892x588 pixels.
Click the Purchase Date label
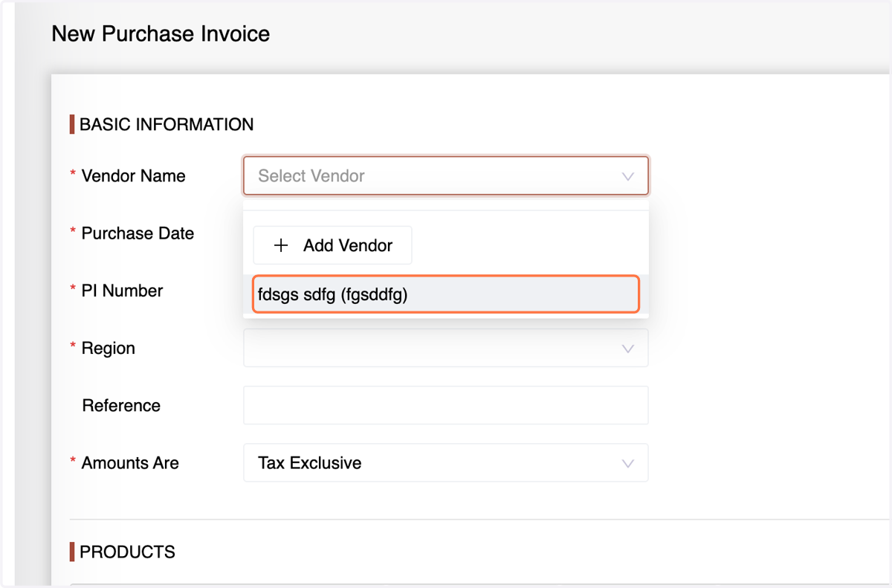(x=138, y=233)
